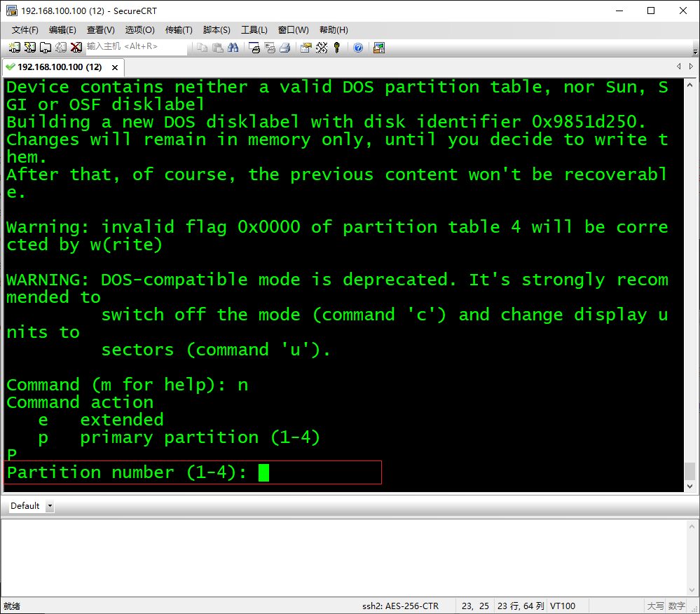700x614 pixels.
Task: Click the 数字 num lock indicator
Action: point(676,606)
